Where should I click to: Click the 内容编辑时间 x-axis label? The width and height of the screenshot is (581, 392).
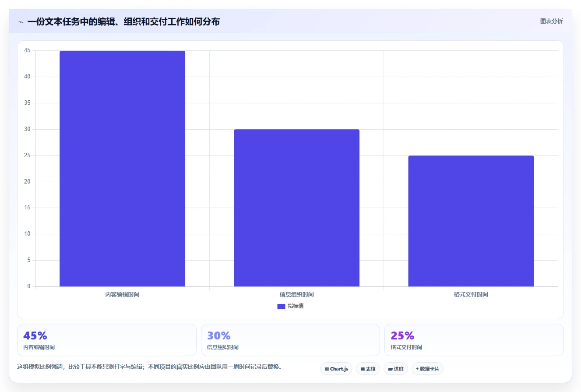[122, 295]
